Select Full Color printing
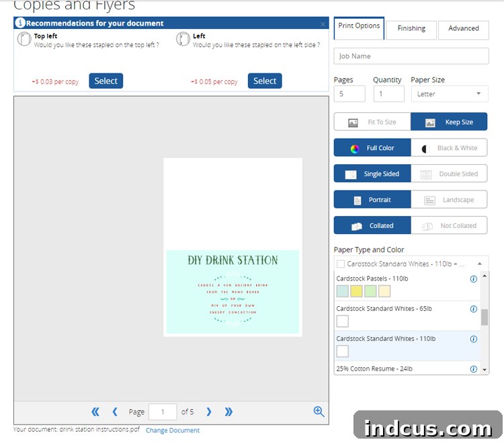This screenshot has height=444, width=504. click(372, 148)
